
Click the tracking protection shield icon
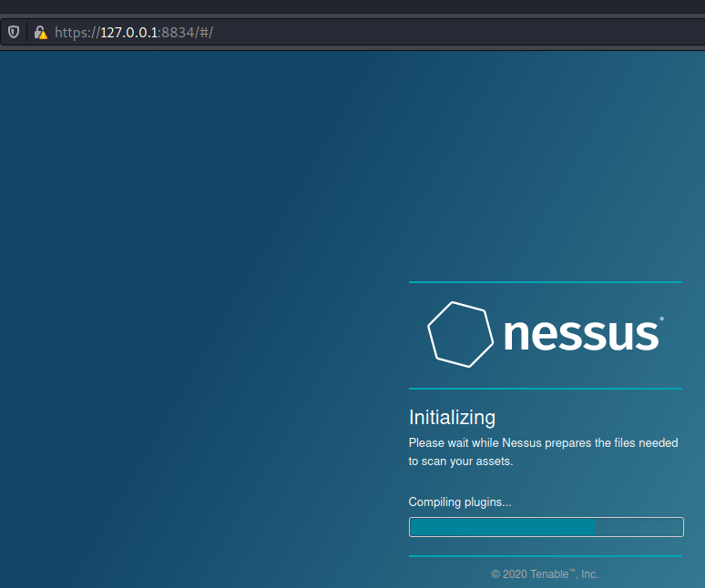pos(14,33)
